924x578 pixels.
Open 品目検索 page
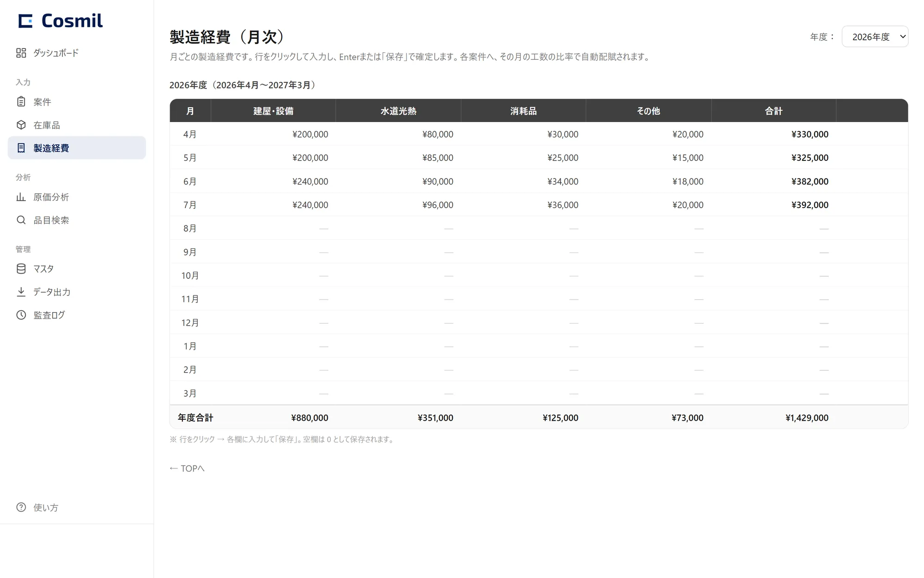77,220
